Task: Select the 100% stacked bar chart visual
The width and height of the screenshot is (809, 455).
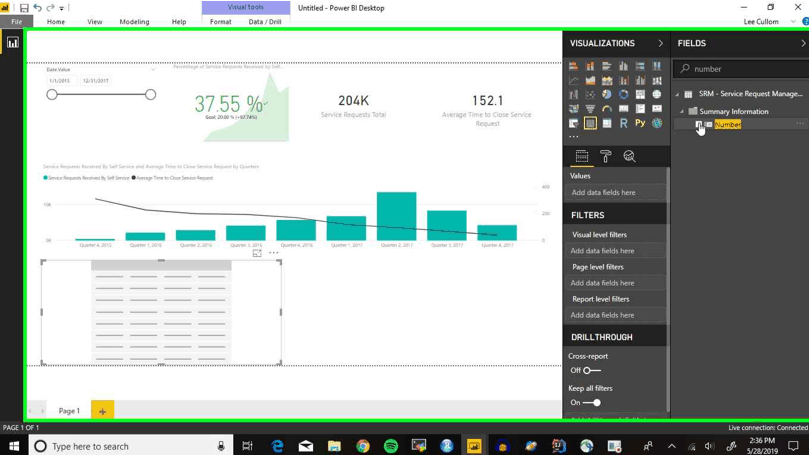Action: click(x=640, y=66)
